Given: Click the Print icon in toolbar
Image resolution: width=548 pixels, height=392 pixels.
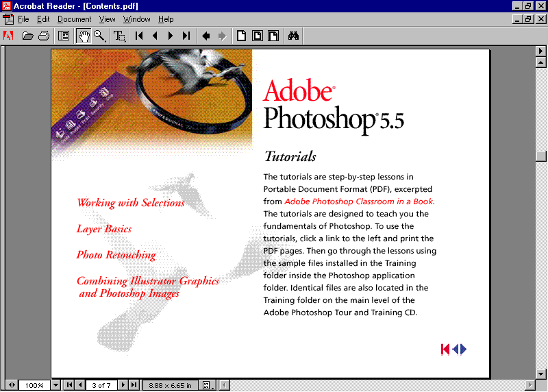Looking at the screenshot, I should coord(44,36).
